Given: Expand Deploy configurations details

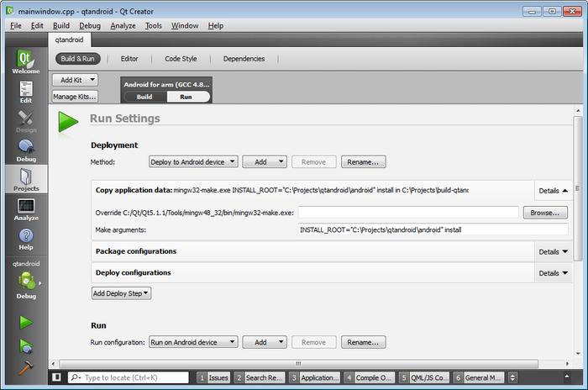Looking at the screenshot, I should point(553,273).
